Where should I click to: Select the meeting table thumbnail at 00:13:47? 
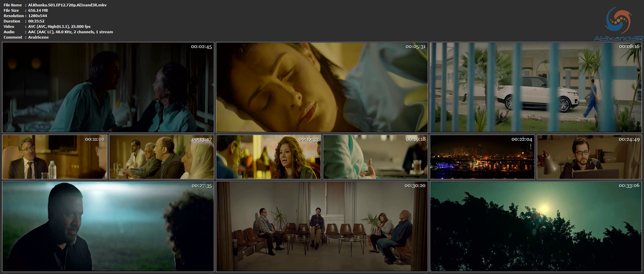(161, 157)
